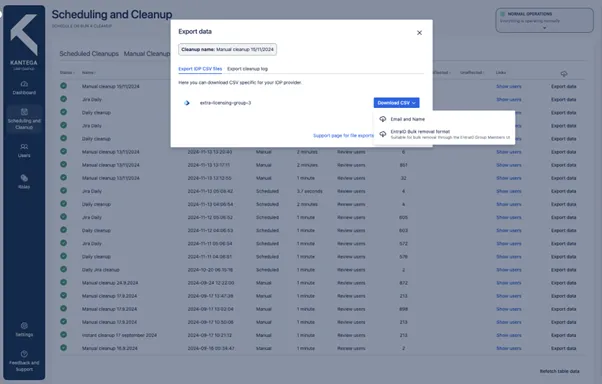Click the user count 898 cell
The image size is (602, 384).
coord(403,309)
